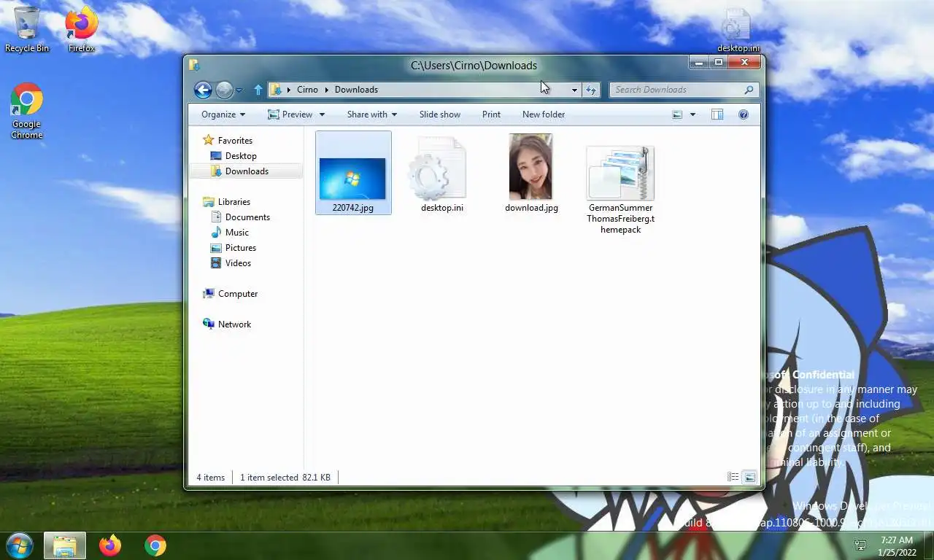This screenshot has width=934, height=560.
Task: Click the Windows Start orb
Action: point(20,545)
